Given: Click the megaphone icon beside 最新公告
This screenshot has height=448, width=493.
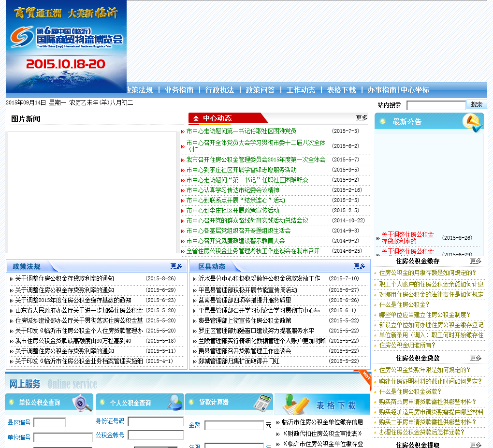Looking at the screenshot, I should pos(473,123).
